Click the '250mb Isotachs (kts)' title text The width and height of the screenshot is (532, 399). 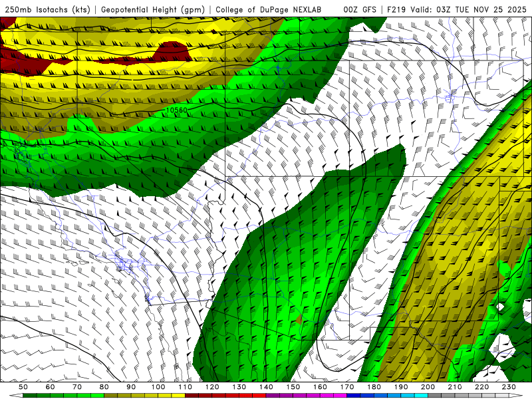pyautogui.click(x=47, y=9)
